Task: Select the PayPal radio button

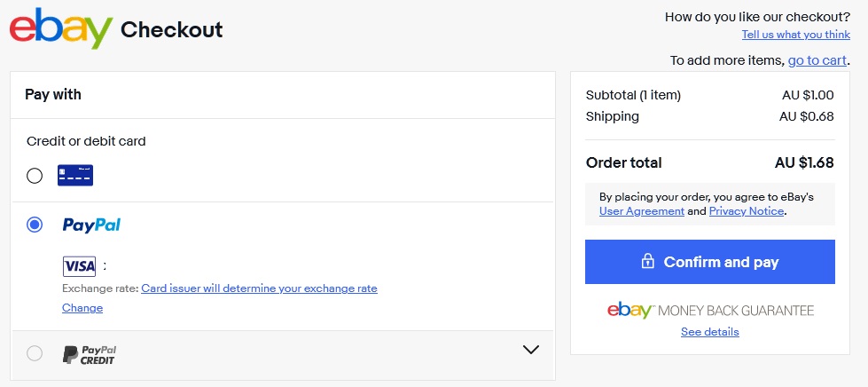Action: coord(35,225)
